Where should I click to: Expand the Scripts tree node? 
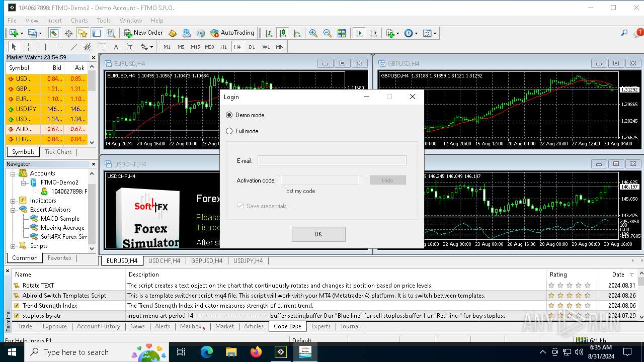[13, 246]
